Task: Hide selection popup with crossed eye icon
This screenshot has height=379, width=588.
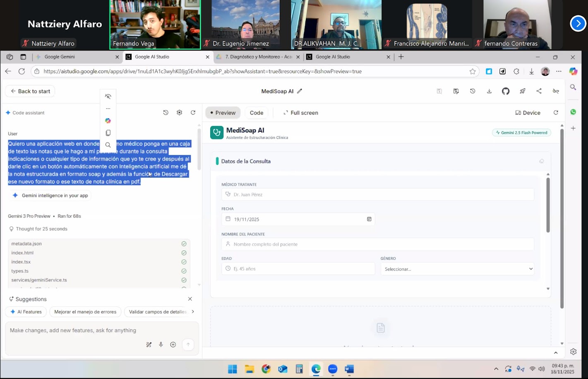Action: (108, 97)
